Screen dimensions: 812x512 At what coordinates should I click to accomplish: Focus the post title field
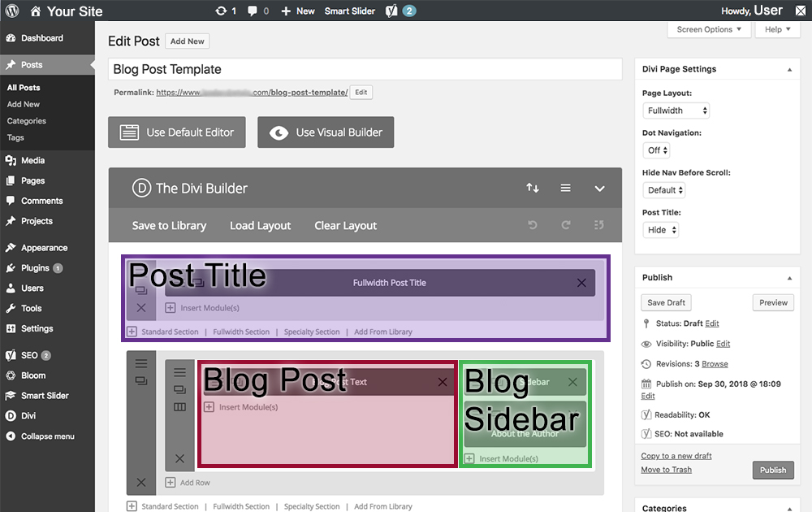[365, 69]
